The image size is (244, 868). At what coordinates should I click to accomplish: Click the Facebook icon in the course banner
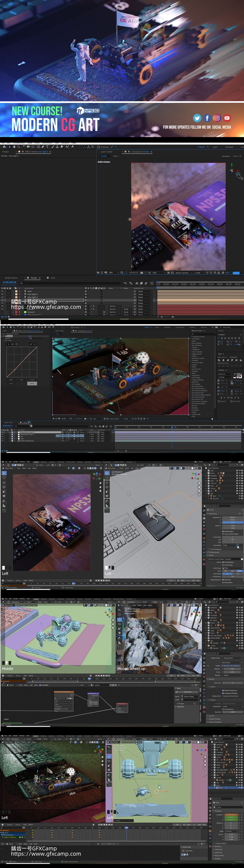coord(207,118)
